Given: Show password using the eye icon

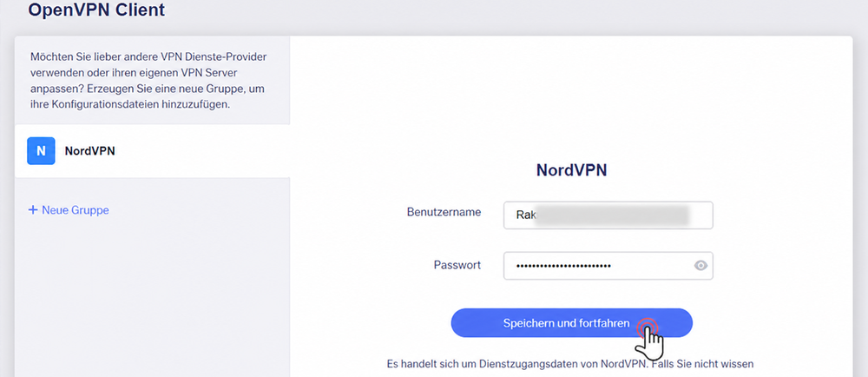Looking at the screenshot, I should (700, 266).
